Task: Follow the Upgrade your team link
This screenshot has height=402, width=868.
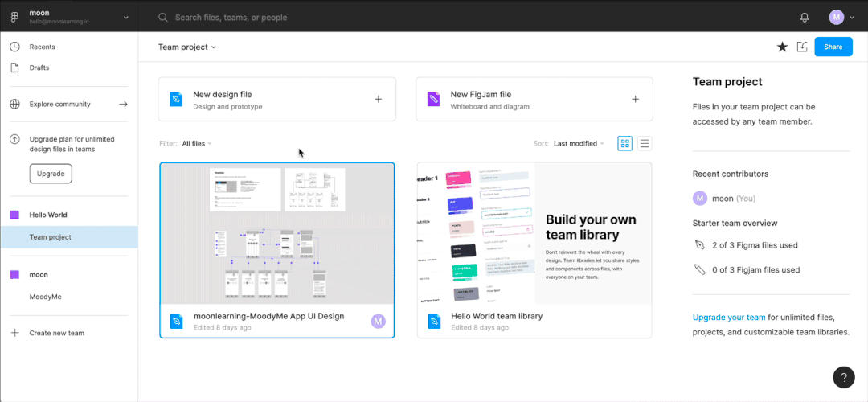Action: tap(729, 318)
